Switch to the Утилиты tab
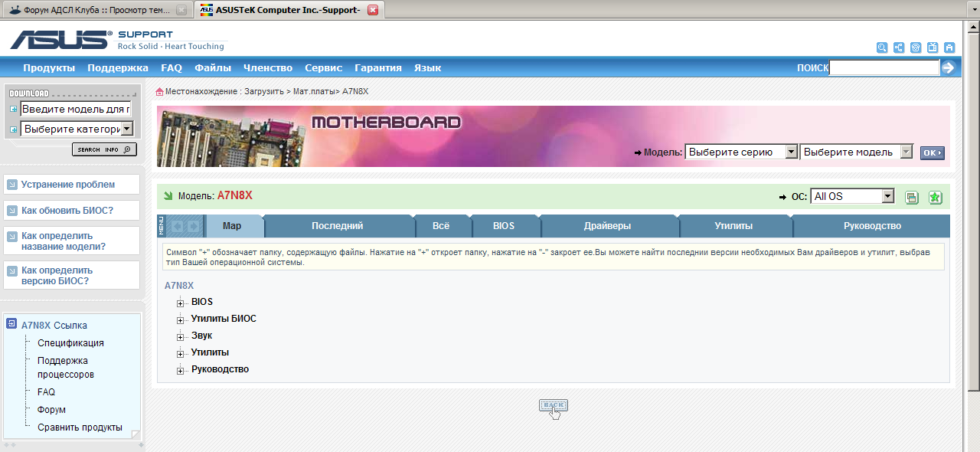The image size is (980, 452). [733, 226]
